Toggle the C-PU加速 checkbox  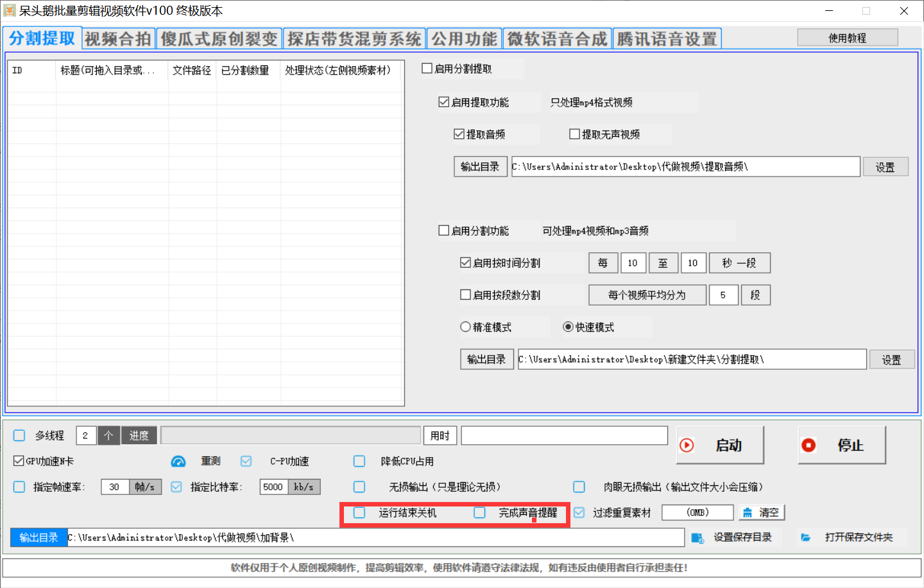tap(246, 462)
